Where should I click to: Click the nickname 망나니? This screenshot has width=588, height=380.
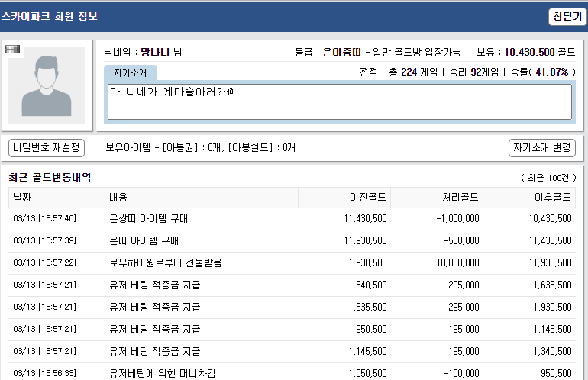tap(155, 52)
